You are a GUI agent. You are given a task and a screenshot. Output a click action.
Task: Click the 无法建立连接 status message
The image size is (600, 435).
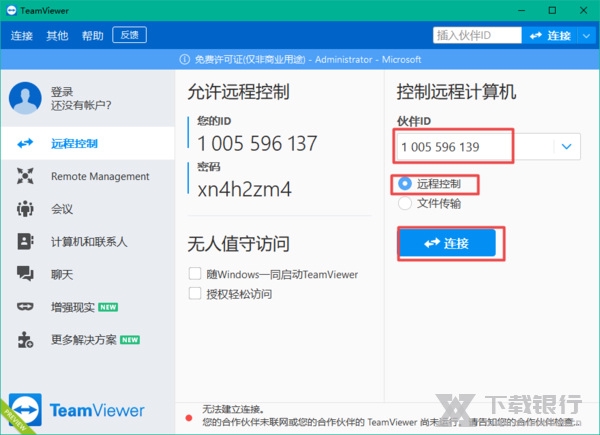pos(233,409)
